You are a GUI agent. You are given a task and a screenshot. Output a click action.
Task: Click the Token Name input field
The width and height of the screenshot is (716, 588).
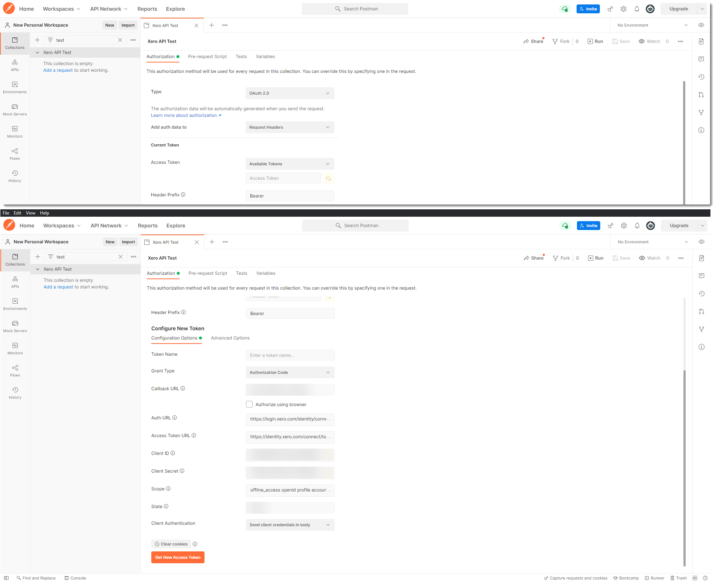point(290,355)
